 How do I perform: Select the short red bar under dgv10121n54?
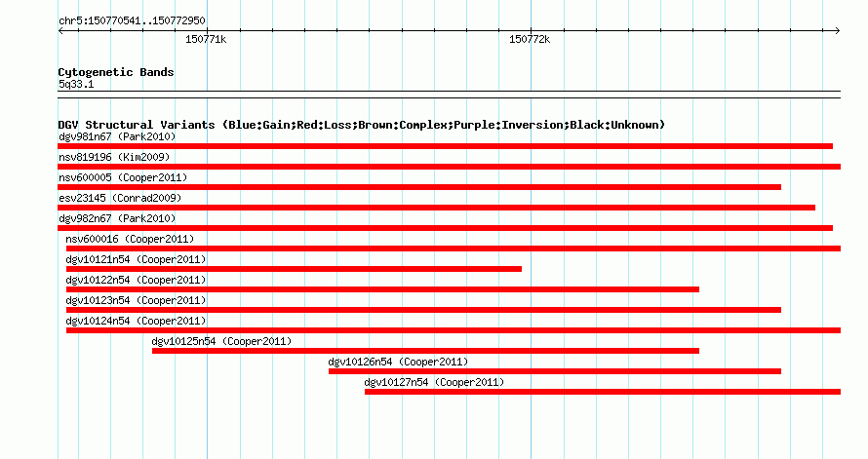(x=294, y=269)
